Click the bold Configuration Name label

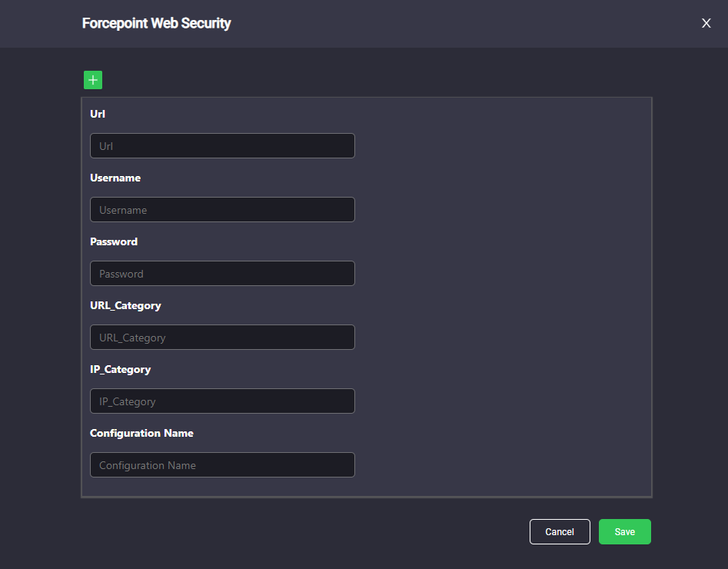(141, 434)
